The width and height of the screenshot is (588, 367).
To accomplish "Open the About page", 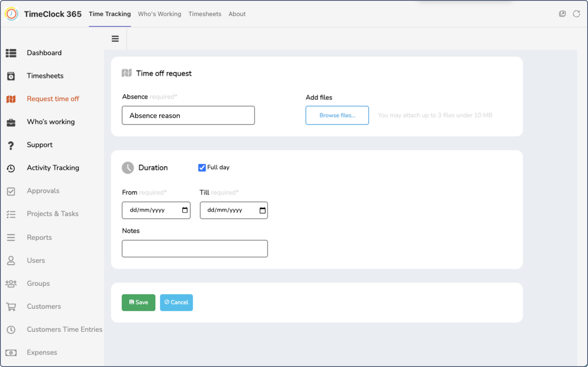I will click(237, 14).
